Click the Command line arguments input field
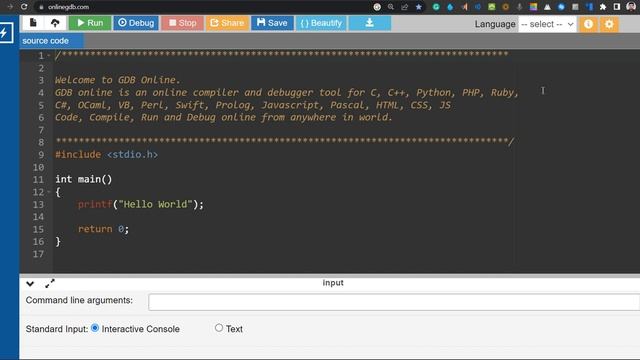The width and height of the screenshot is (640, 360). 394,302
